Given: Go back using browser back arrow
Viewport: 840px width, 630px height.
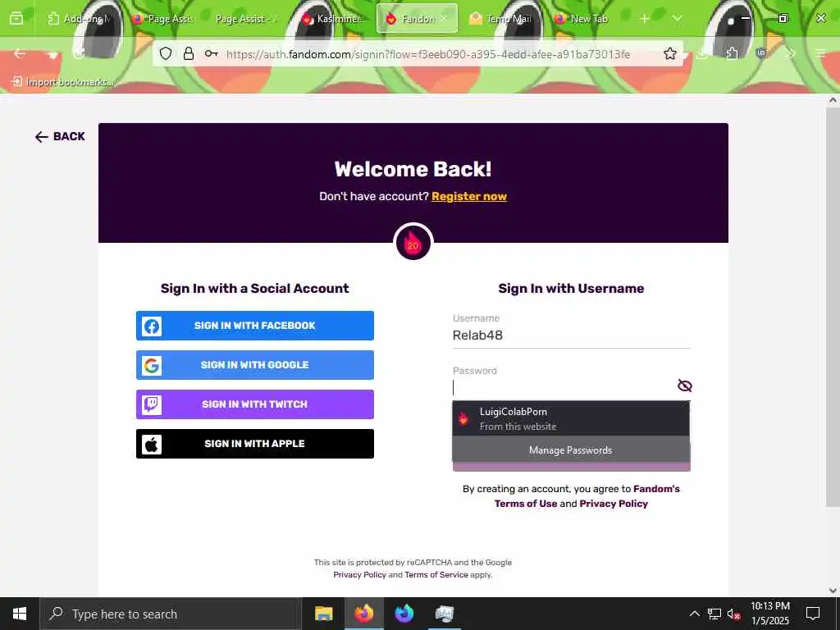Looking at the screenshot, I should pyautogui.click(x=20, y=53).
